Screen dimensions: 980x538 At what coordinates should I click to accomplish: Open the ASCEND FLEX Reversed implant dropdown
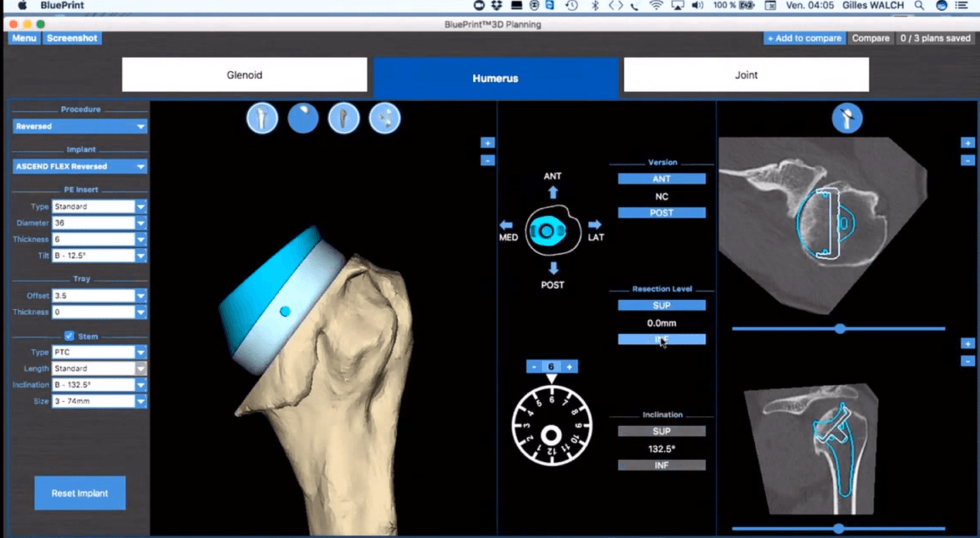click(x=79, y=166)
